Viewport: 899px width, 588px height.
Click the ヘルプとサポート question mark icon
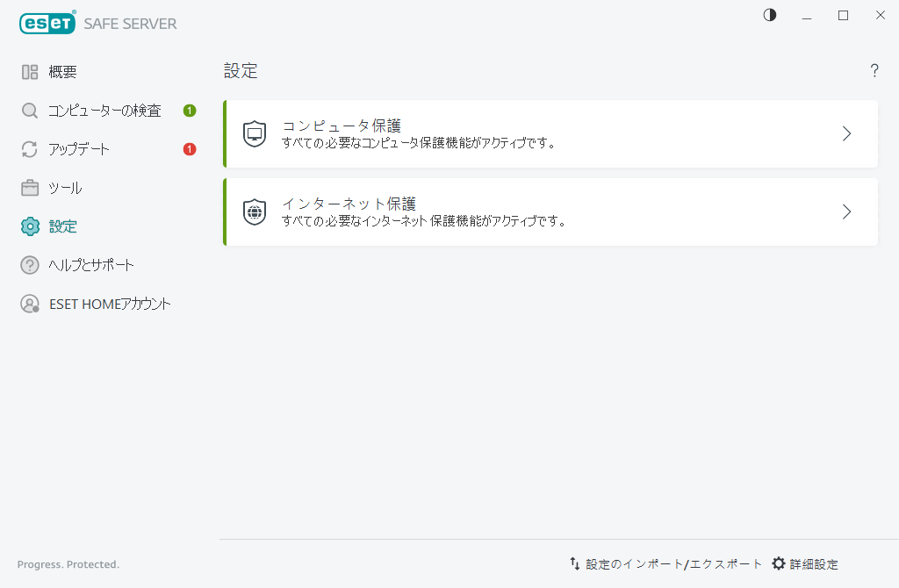pos(29,264)
